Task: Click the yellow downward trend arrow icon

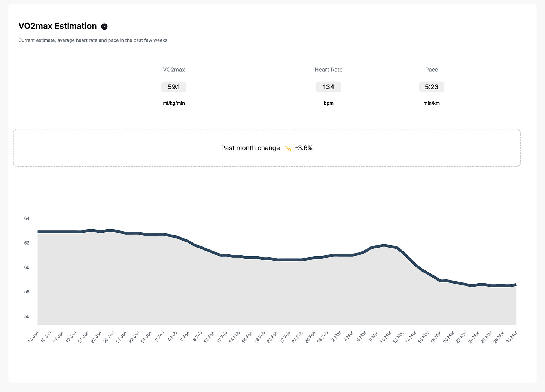Action: [287, 148]
